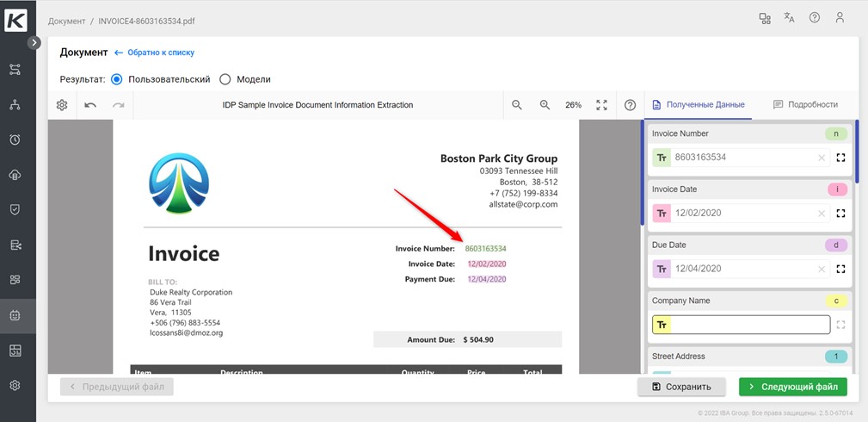Viewport: 868px width, 422px height.
Task: Select region for Invoice Date field
Action: pos(840,213)
